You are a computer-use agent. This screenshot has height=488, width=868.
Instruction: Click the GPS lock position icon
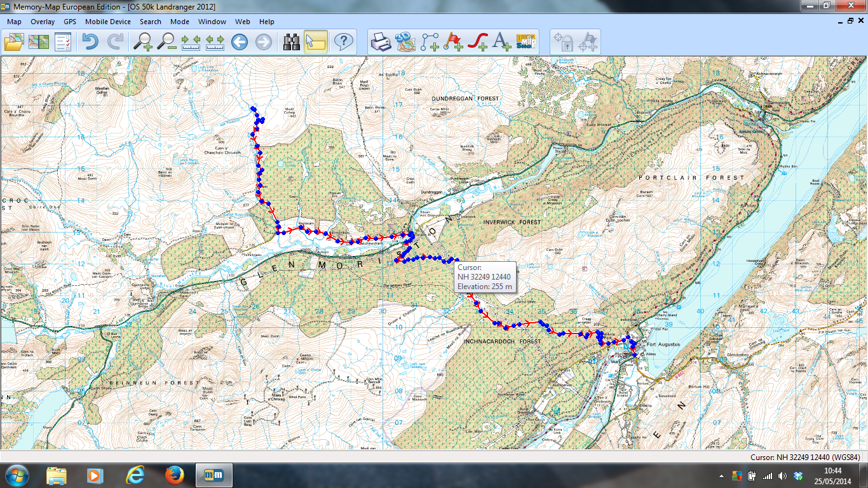pyautogui.click(x=563, y=42)
